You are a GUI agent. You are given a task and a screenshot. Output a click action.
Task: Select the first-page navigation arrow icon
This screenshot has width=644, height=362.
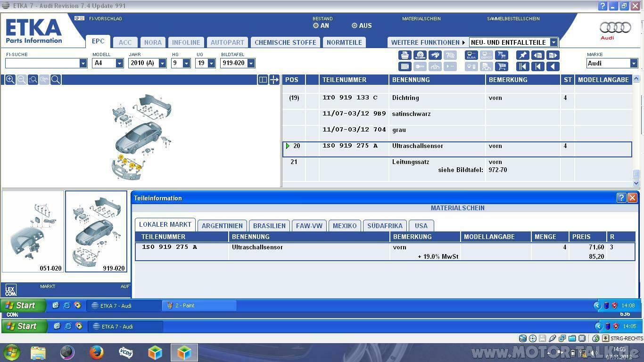point(522,66)
